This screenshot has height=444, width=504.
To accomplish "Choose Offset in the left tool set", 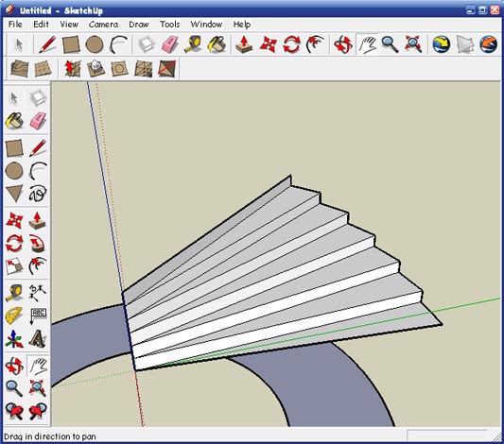I will (x=38, y=265).
